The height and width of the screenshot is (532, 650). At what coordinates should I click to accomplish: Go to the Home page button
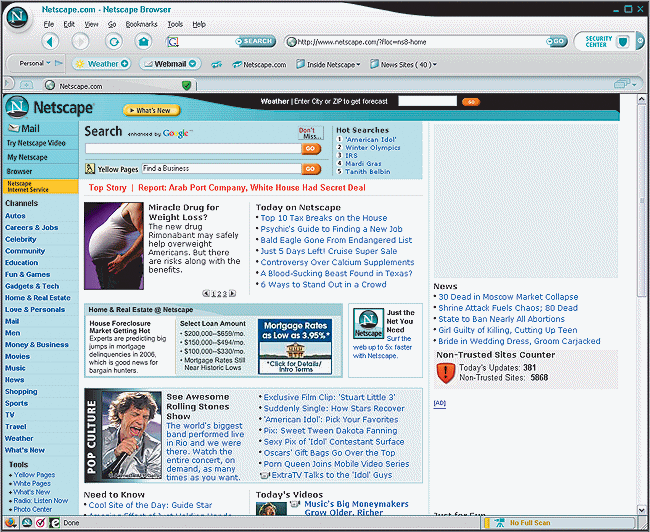tap(143, 41)
